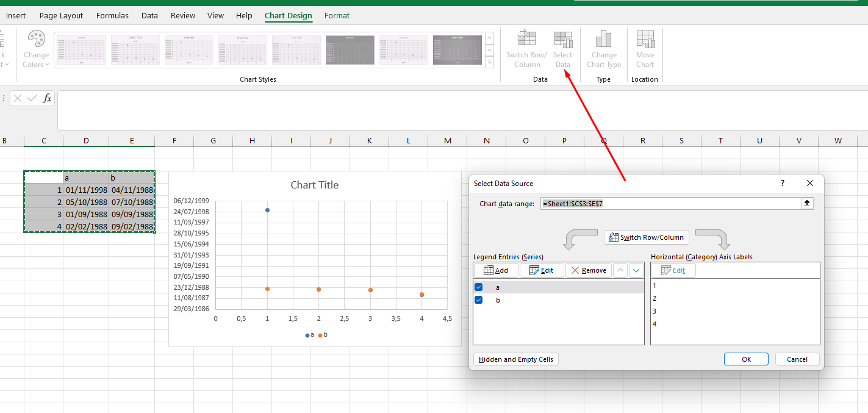Expand the chart styles gallery More arrow
The image size is (868, 413).
tap(489, 62)
